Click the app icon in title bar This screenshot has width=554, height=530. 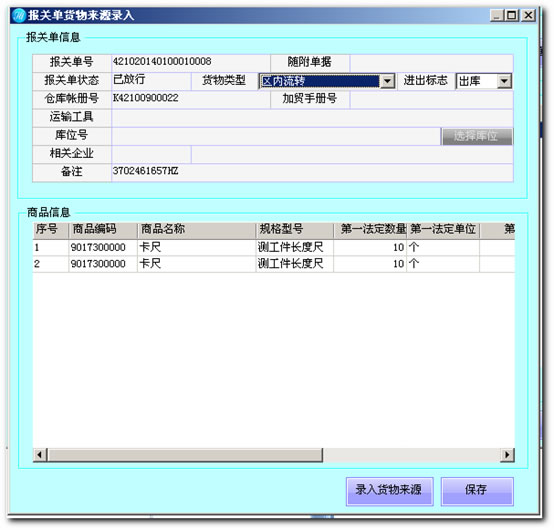18,16
